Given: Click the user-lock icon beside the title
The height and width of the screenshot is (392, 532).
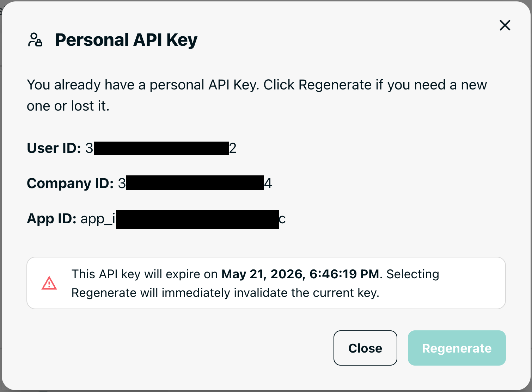Looking at the screenshot, I should pos(35,40).
